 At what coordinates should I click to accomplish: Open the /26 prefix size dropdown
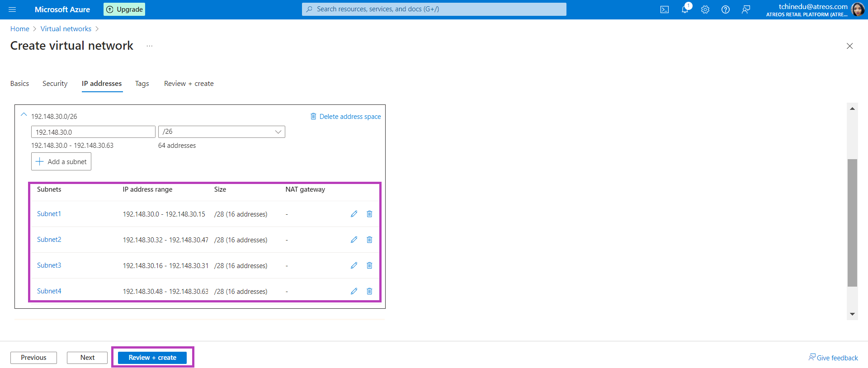click(x=222, y=132)
